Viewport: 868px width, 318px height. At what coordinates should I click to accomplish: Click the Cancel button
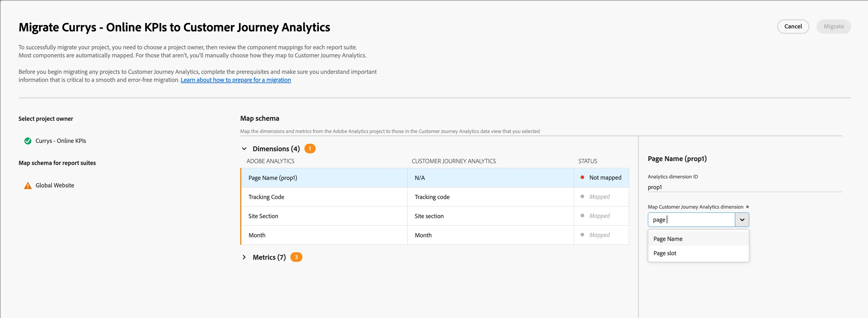point(793,27)
